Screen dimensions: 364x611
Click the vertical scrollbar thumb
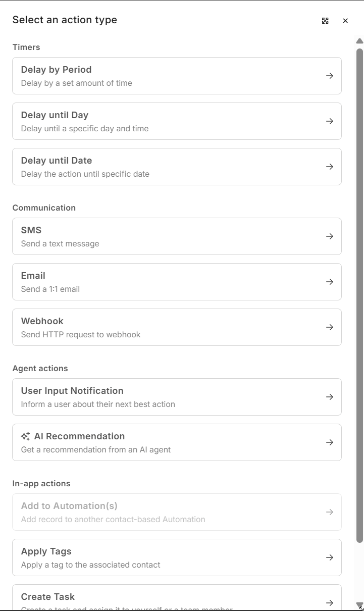pos(359,295)
